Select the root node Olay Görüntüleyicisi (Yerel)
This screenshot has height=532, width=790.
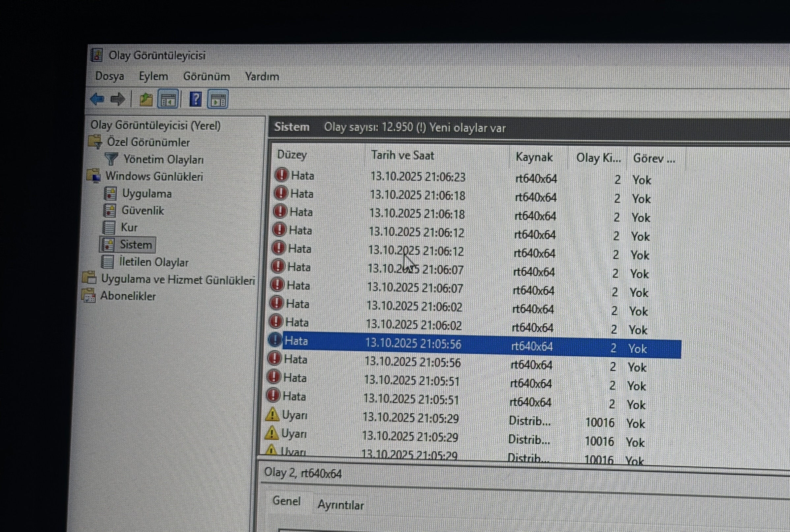pos(155,126)
